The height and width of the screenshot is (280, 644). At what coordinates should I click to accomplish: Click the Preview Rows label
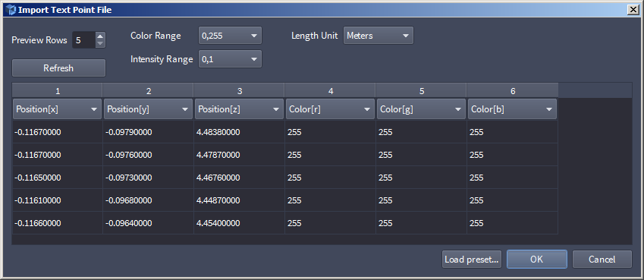[39, 40]
